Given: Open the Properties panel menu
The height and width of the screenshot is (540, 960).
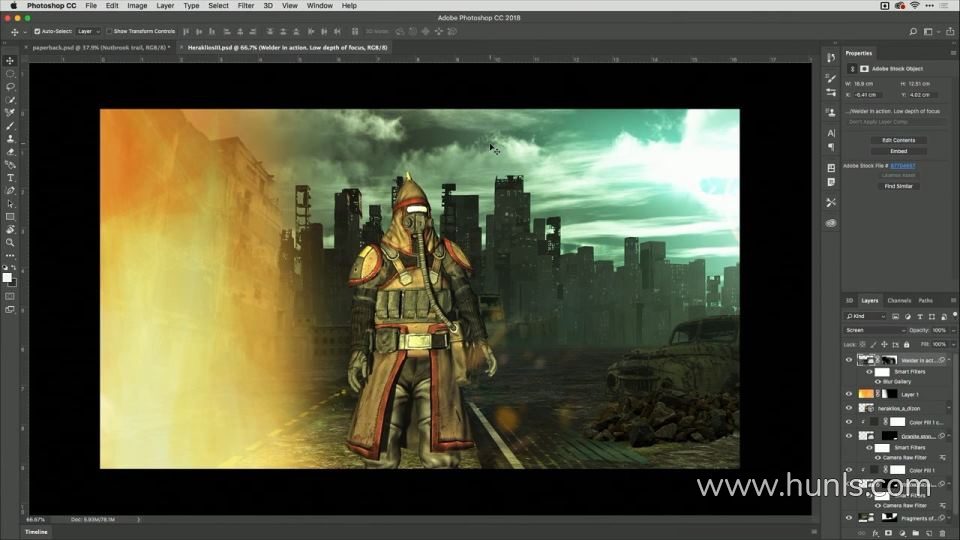Looking at the screenshot, I should click(x=953, y=53).
